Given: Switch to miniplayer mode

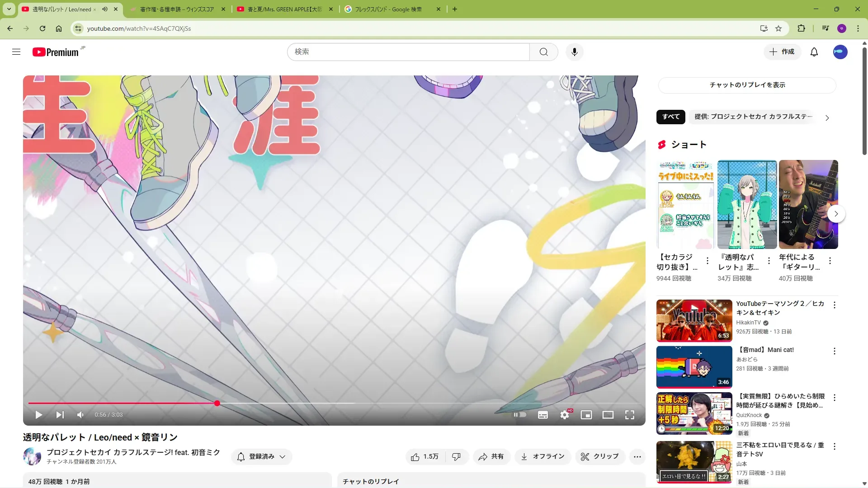Looking at the screenshot, I should (586, 415).
